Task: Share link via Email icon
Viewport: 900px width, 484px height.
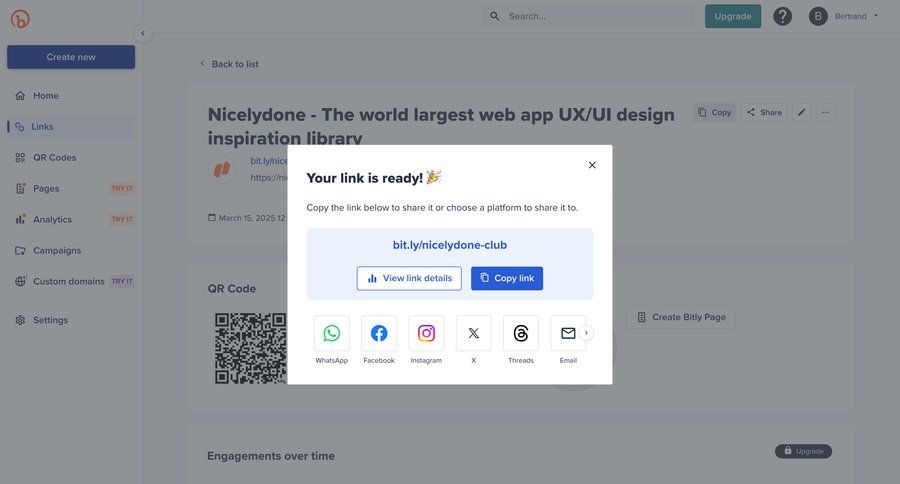Action: (568, 333)
